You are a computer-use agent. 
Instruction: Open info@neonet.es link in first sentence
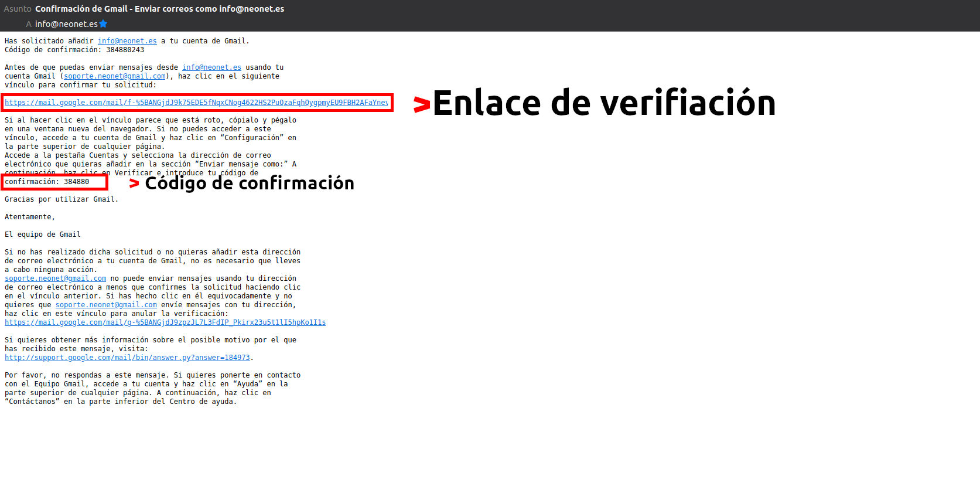click(x=127, y=41)
